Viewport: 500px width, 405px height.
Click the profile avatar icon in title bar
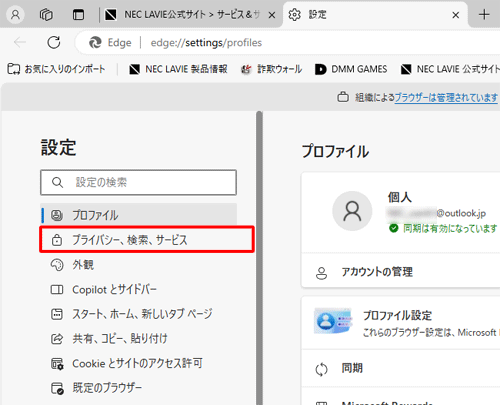[15, 15]
